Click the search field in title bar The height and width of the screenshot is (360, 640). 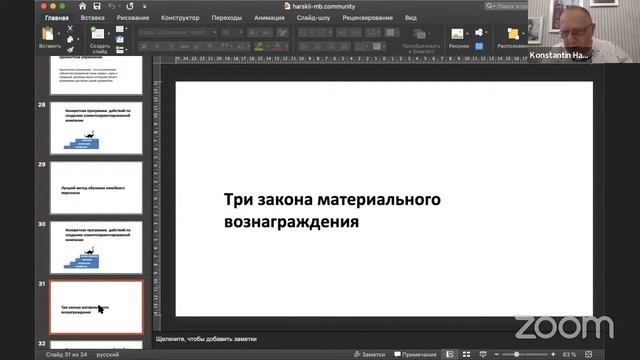506,6
